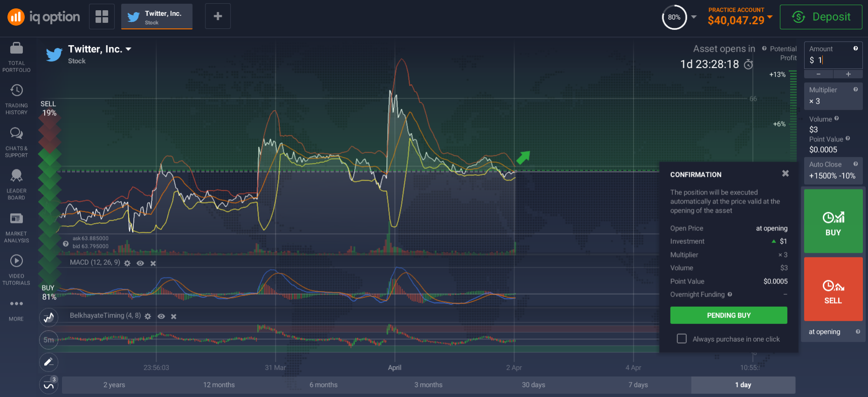Select the 6 months time range
868x397 pixels.
click(324, 385)
